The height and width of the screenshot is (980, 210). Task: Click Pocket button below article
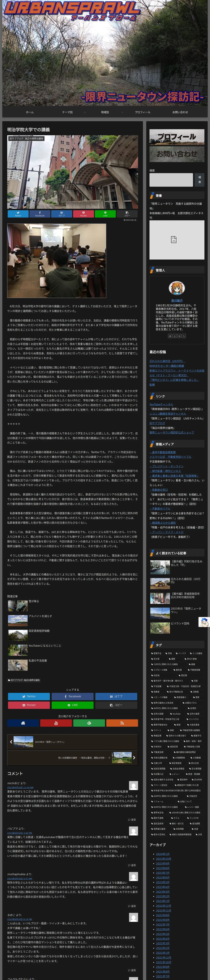29,705
